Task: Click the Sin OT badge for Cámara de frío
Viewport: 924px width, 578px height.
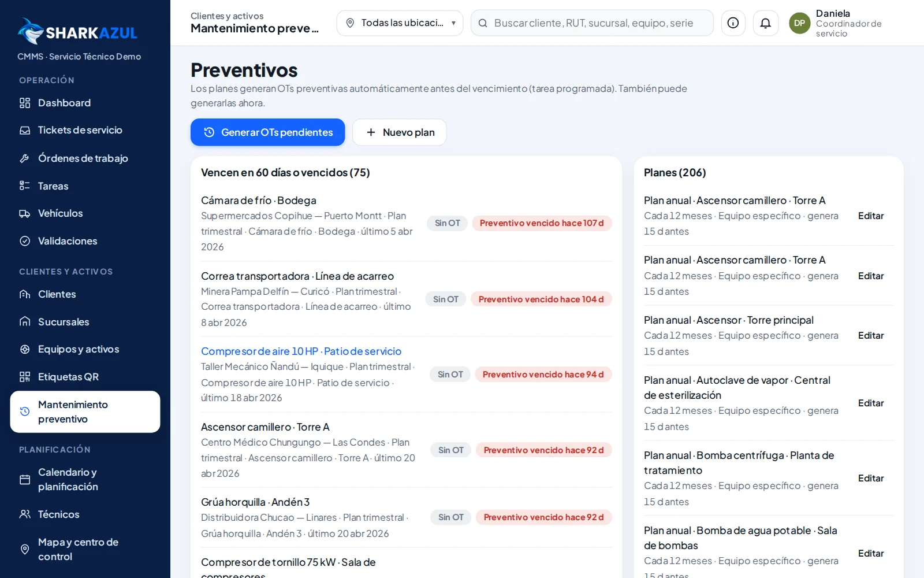Action: [x=448, y=223]
